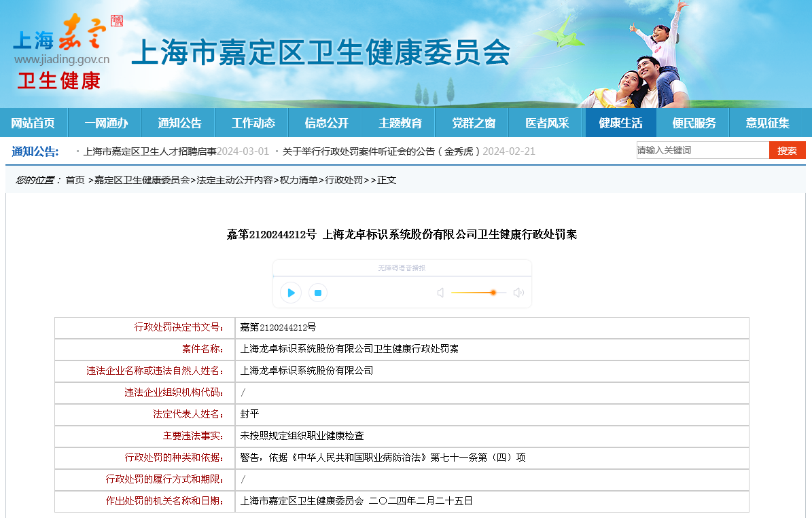Click the label 行政处罚决定书文号

tap(179, 327)
